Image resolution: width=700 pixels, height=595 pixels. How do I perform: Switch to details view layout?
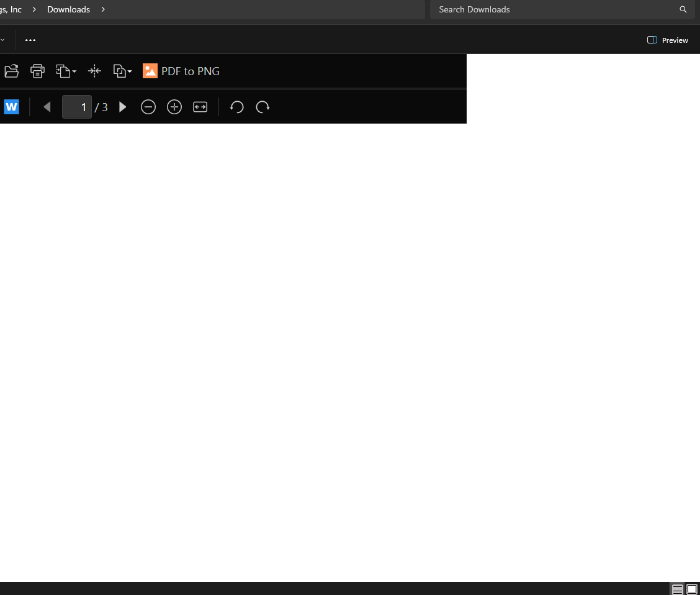coord(677,589)
